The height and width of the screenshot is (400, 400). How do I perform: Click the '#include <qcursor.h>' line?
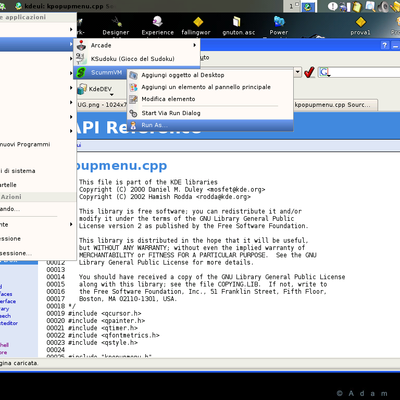[x=104, y=313]
